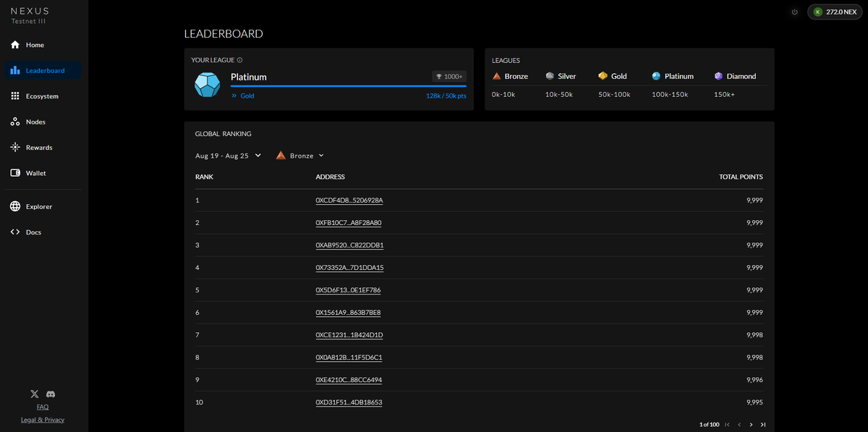Open address 0X1561A9...863B7BE8
Screen dimensions: 868x432
click(348, 313)
